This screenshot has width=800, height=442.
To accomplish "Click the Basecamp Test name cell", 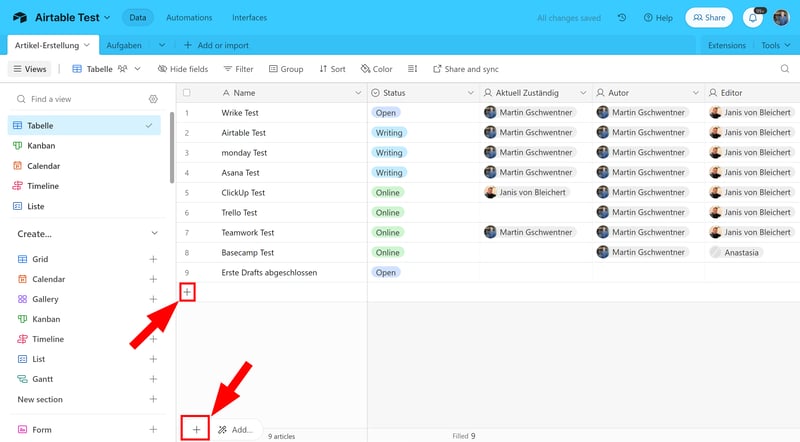I will (247, 253).
